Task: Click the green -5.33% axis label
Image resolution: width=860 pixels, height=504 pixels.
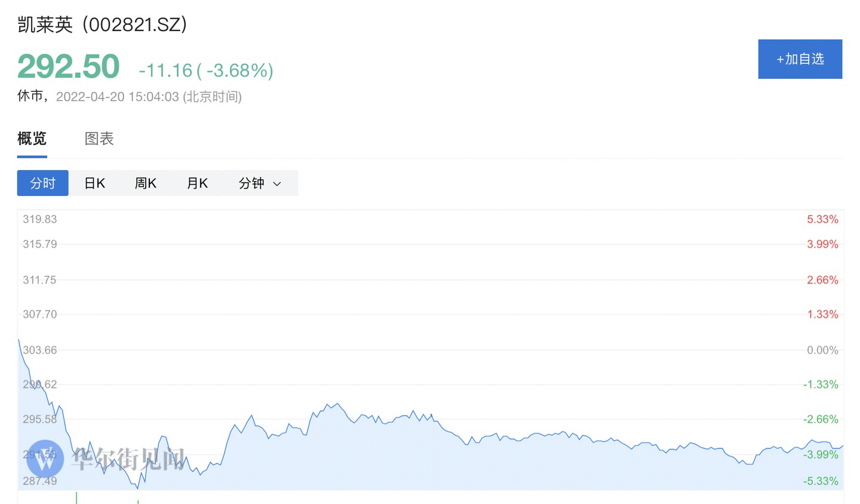Action: click(x=821, y=481)
